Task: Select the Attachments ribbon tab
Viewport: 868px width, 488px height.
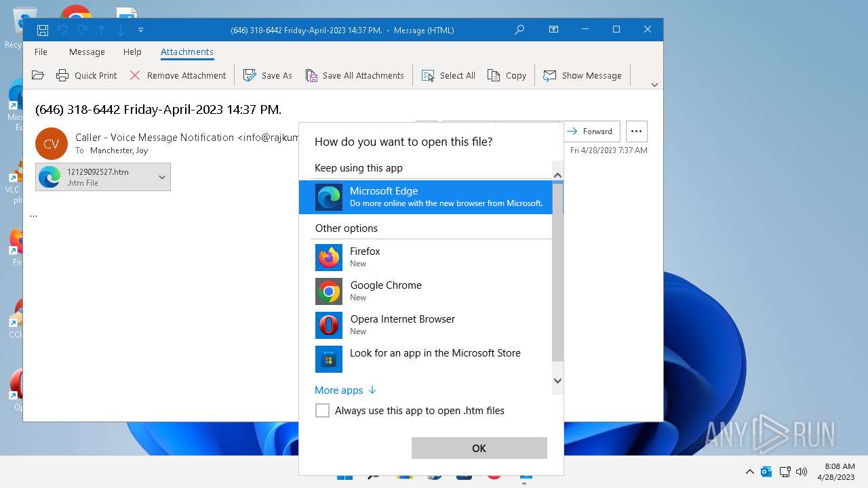Action: (187, 52)
